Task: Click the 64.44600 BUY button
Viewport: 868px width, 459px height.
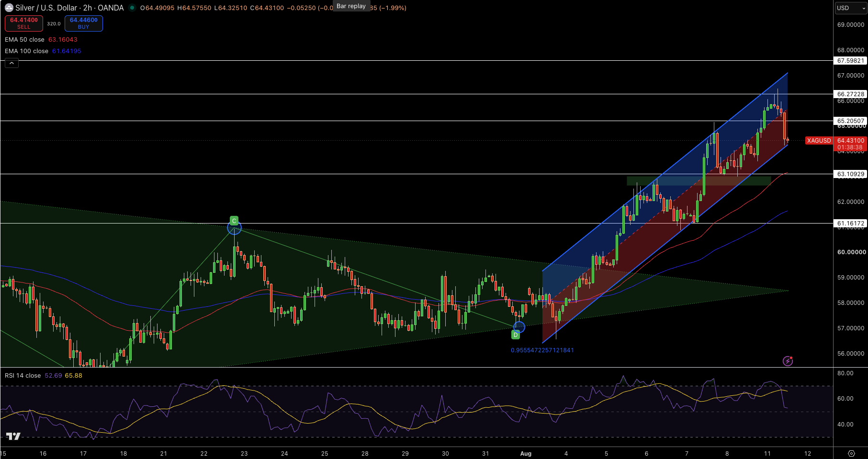Action: [84, 23]
